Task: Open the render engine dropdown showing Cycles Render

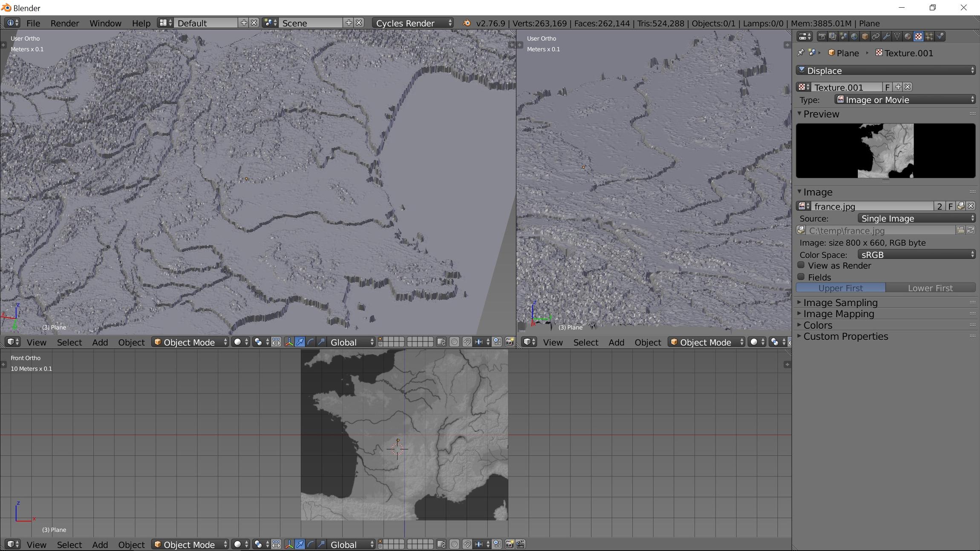Action: click(413, 23)
